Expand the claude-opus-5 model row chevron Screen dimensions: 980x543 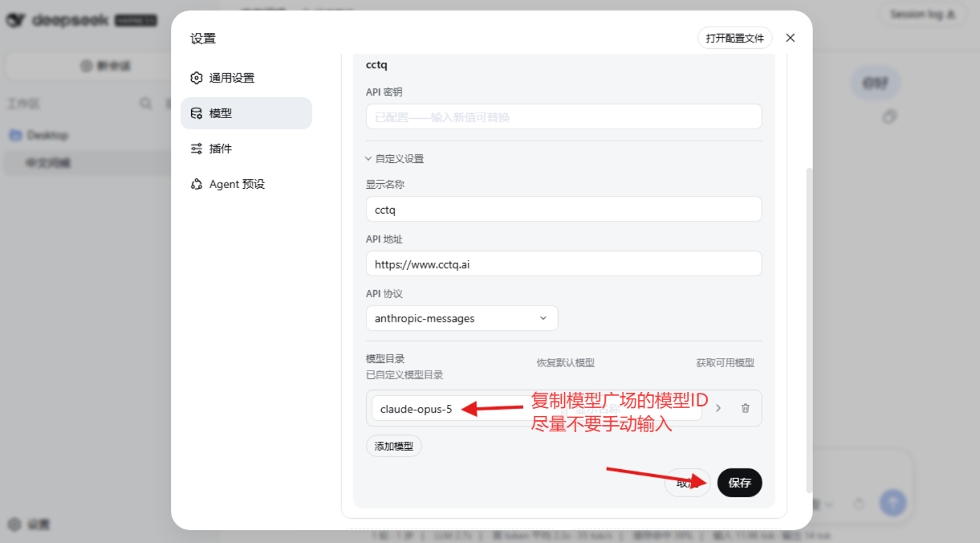[x=718, y=408]
